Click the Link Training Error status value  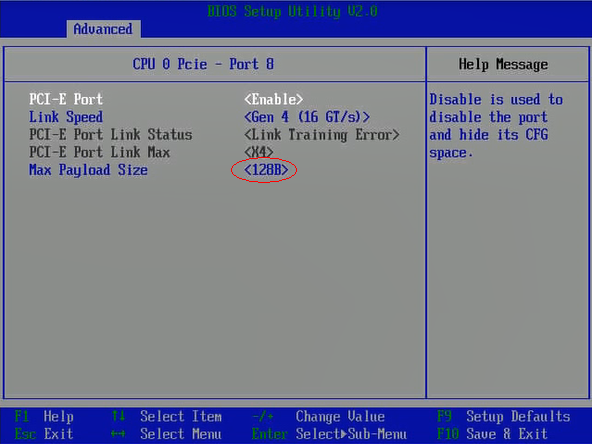322,135
